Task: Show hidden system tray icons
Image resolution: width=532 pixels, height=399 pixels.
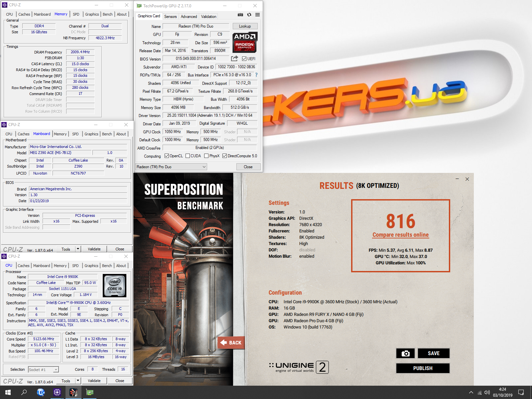Action: tap(471, 392)
